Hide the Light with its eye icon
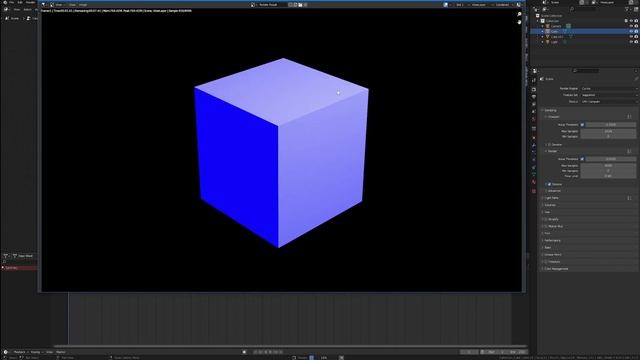The image size is (640, 360). [x=631, y=42]
